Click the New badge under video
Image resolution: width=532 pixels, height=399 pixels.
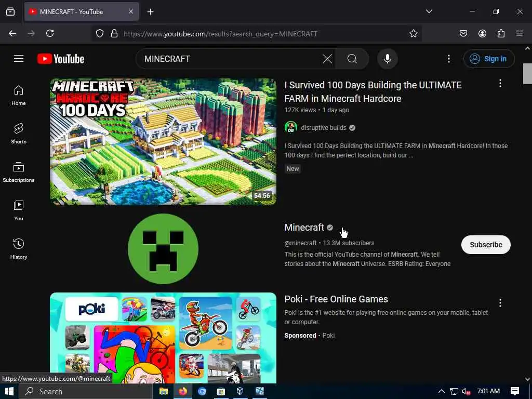[292, 169]
